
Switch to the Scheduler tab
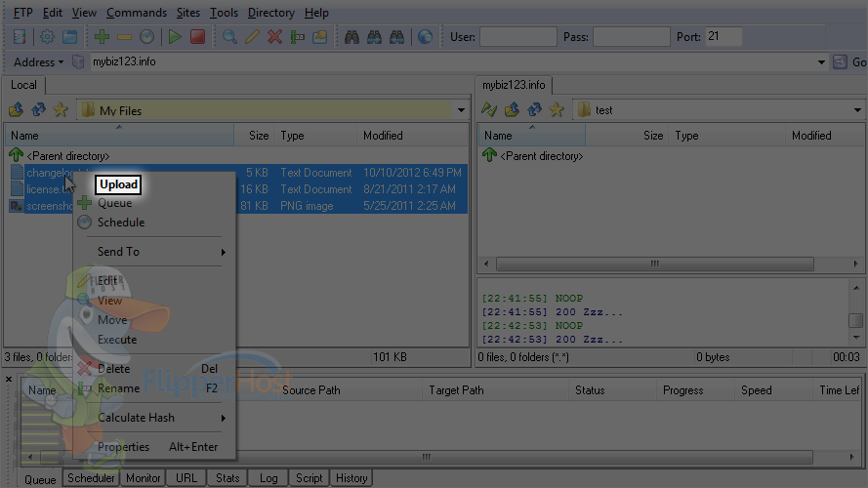[x=91, y=478]
